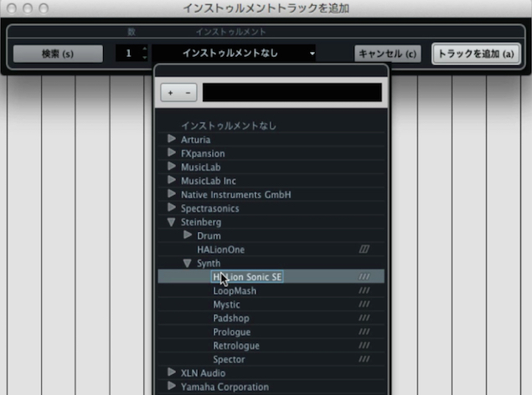The height and width of the screenshot is (395, 532).
Task: Select the HALionOne instrument
Action: click(x=221, y=249)
